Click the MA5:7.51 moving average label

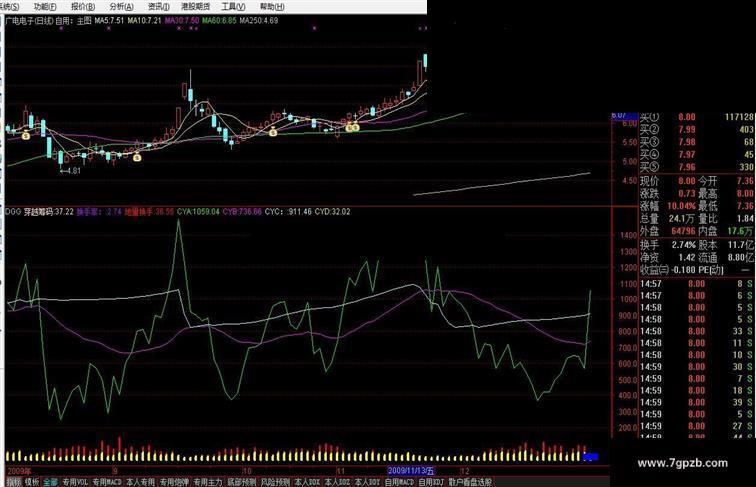[109, 21]
